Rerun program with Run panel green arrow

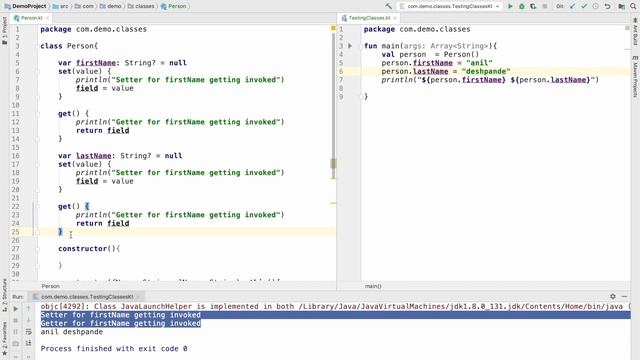pyautogui.click(x=16, y=309)
